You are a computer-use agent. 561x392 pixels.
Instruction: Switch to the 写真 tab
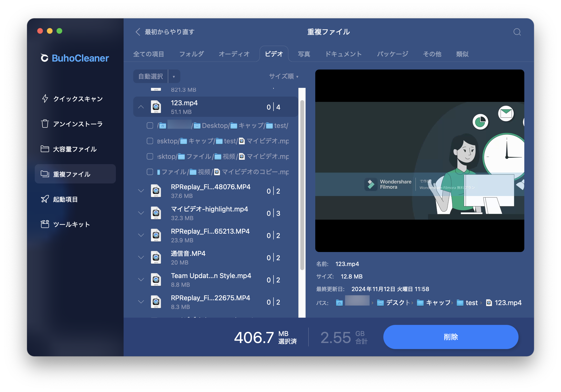(304, 54)
